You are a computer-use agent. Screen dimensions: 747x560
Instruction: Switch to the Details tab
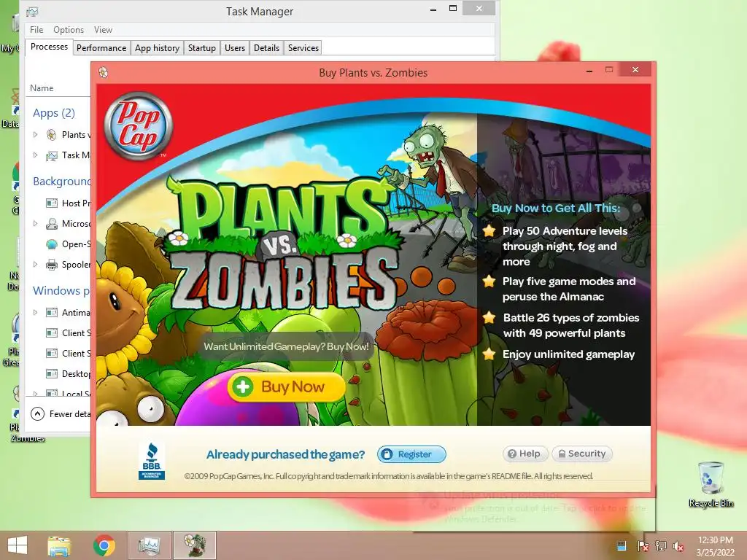266,47
